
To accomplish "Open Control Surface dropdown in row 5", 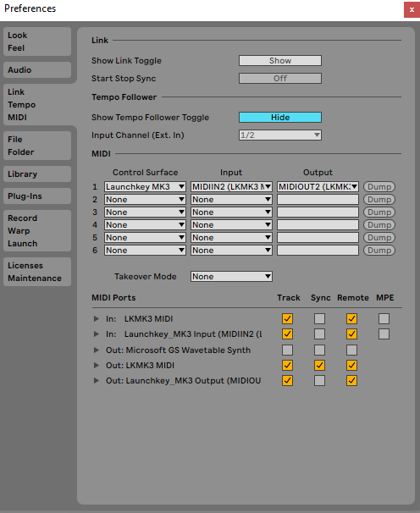I will [145, 238].
